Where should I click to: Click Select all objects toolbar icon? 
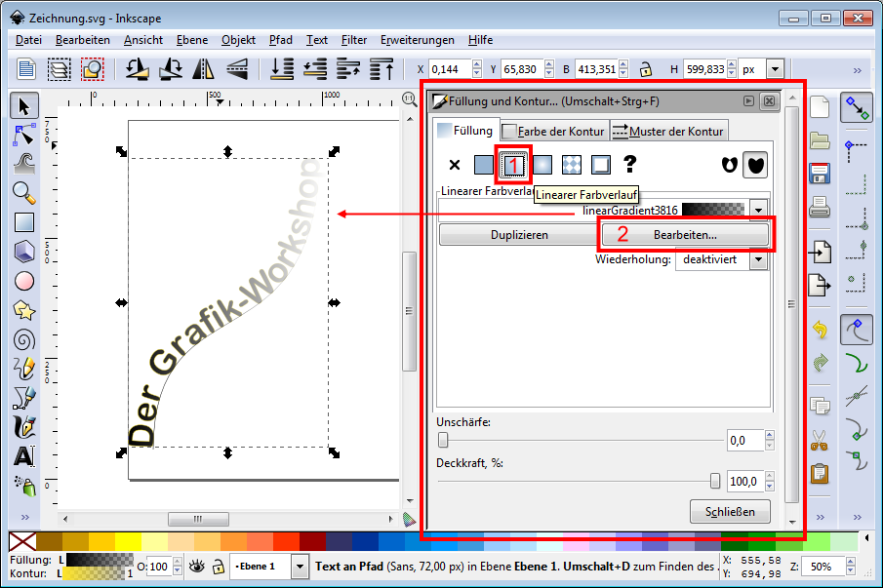(26, 69)
